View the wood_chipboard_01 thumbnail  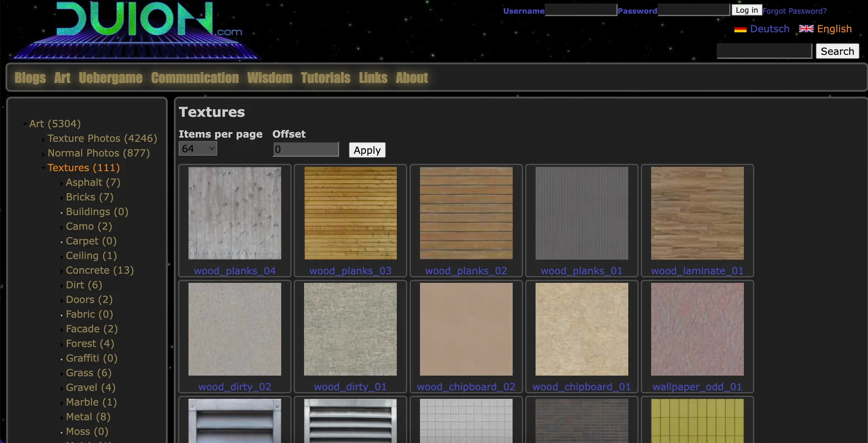tap(582, 329)
